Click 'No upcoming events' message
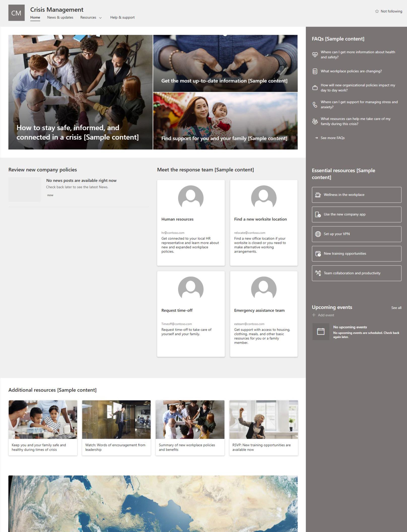Viewport: 407px width, 532px height. tap(350, 327)
